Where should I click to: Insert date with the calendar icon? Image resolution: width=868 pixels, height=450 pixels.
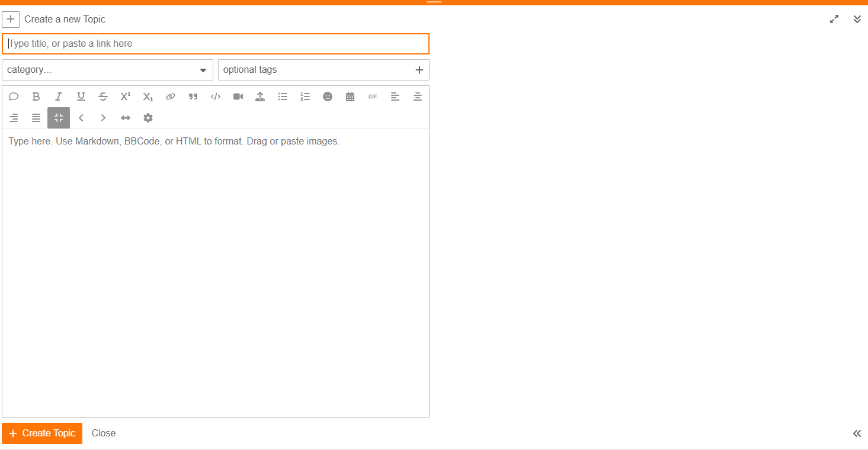(x=350, y=97)
